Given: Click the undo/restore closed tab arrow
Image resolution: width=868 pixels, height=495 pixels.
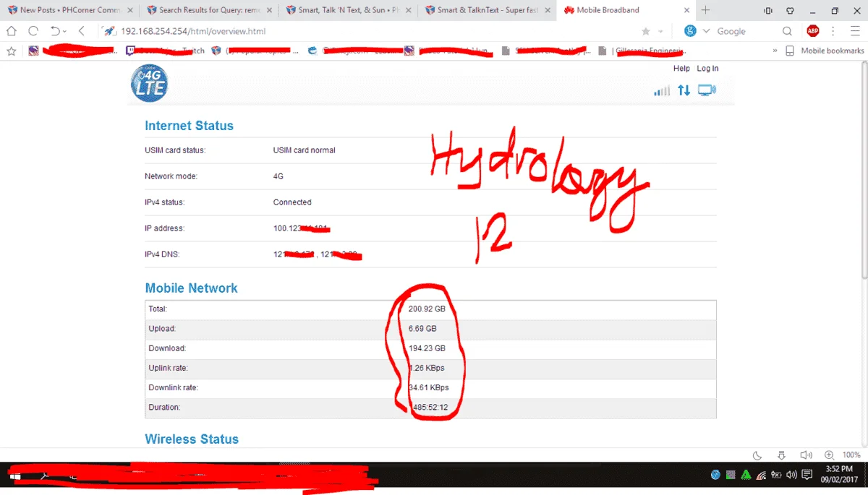Looking at the screenshot, I should click(x=55, y=31).
